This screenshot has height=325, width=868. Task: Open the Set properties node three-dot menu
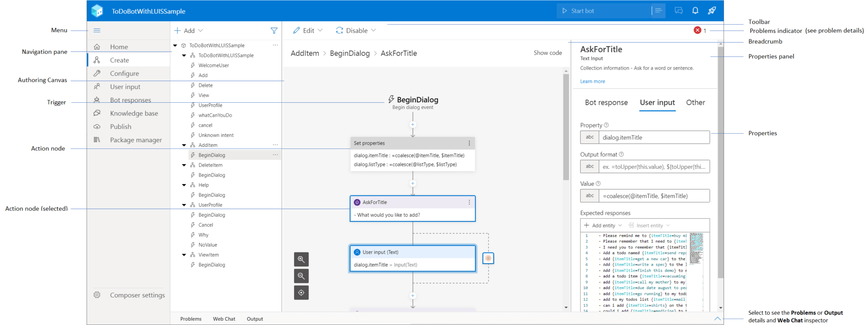pyautogui.click(x=469, y=143)
